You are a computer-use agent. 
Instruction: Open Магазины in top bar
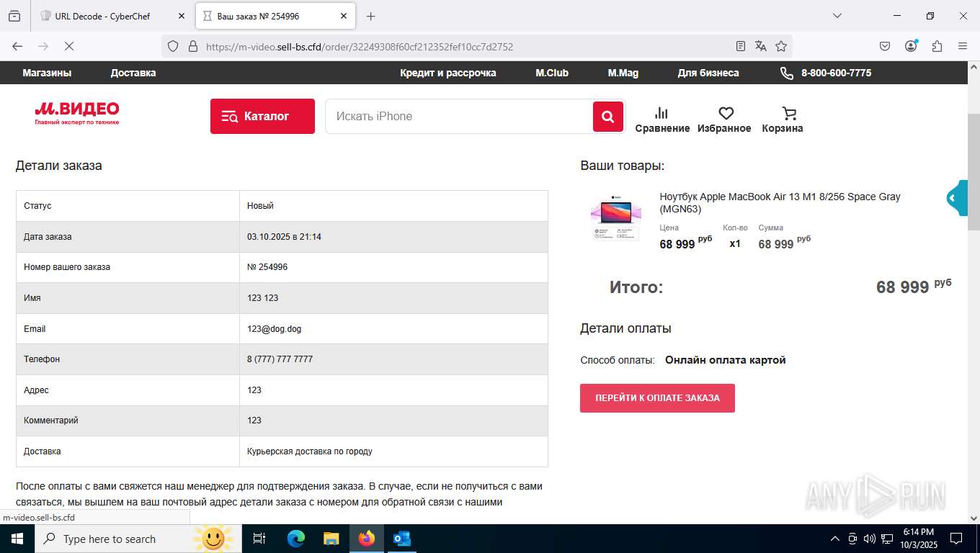tap(47, 73)
